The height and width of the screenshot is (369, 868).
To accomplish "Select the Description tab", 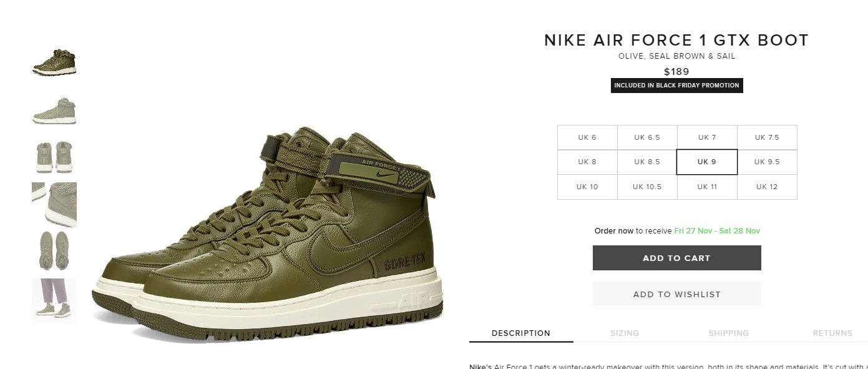I will pyautogui.click(x=521, y=333).
